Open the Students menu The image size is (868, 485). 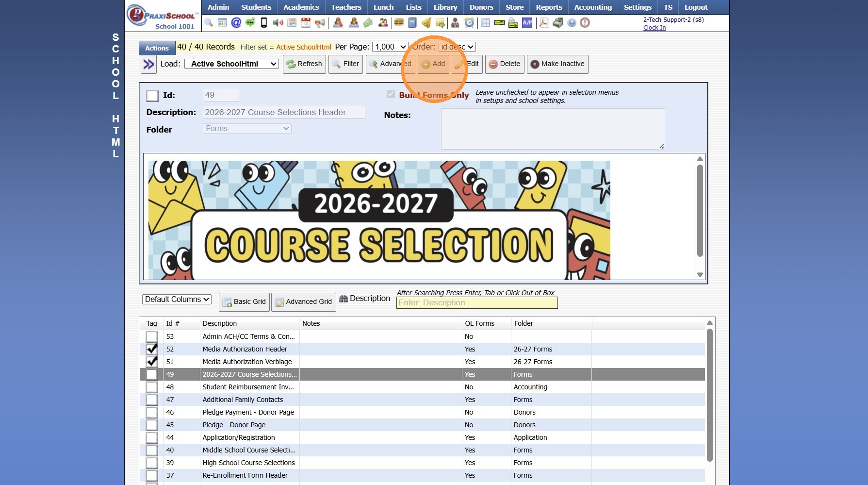pos(256,7)
